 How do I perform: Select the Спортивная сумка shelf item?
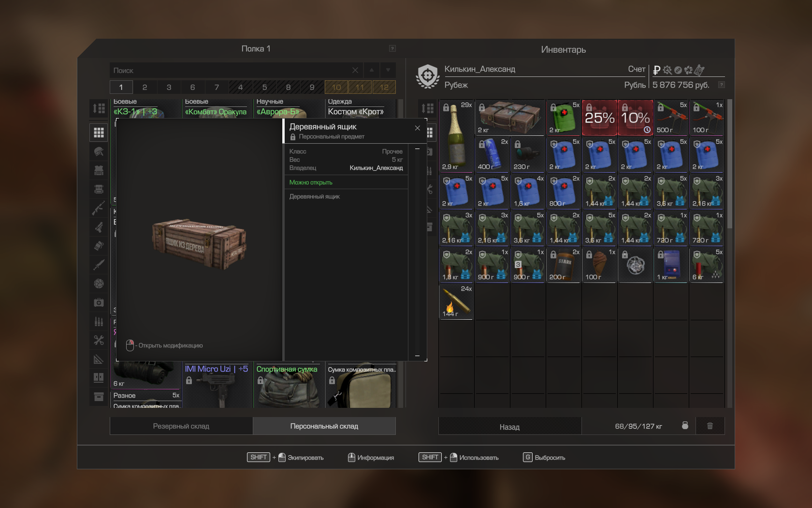point(288,385)
